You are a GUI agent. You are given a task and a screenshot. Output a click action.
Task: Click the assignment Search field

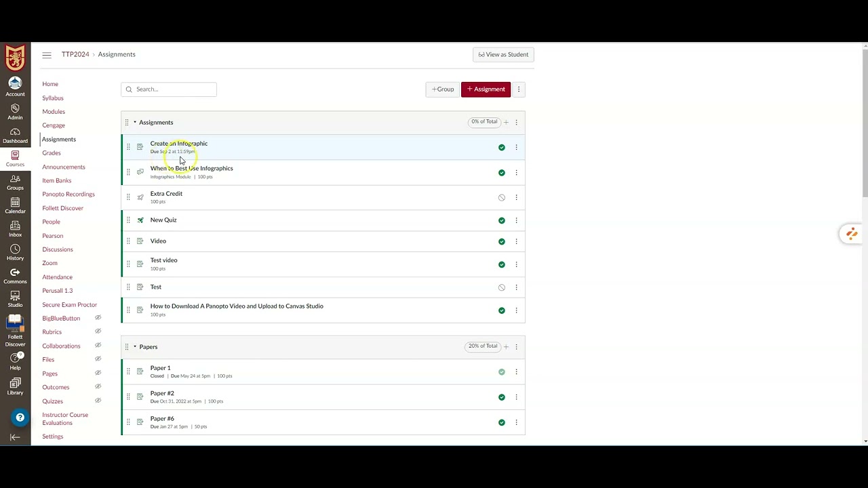pos(169,89)
